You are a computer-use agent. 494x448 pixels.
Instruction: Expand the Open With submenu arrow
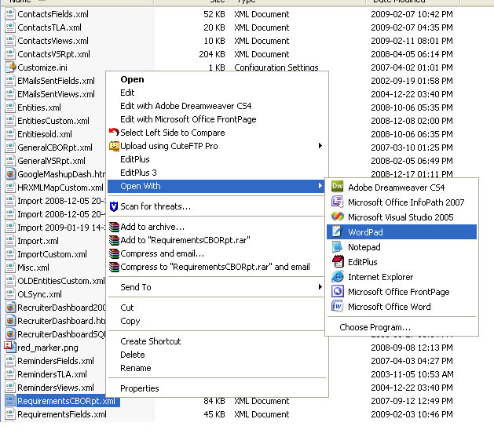pyautogui.click(x=320, y=186)
